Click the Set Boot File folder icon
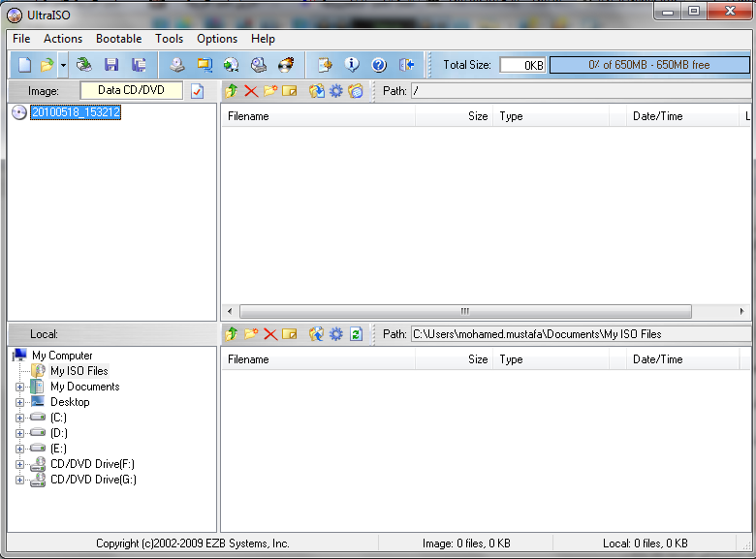The height and width of the screenshot is (559, 756). coord(356,91)
